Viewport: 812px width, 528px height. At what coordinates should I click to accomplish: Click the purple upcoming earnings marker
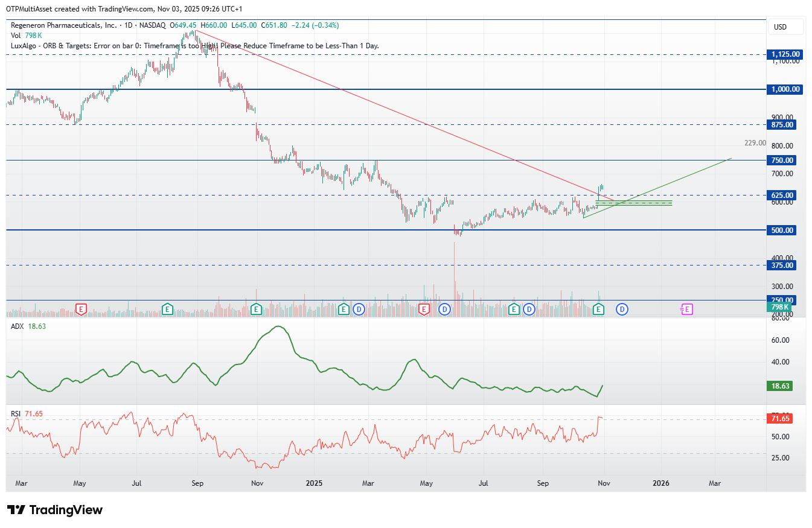686,310
